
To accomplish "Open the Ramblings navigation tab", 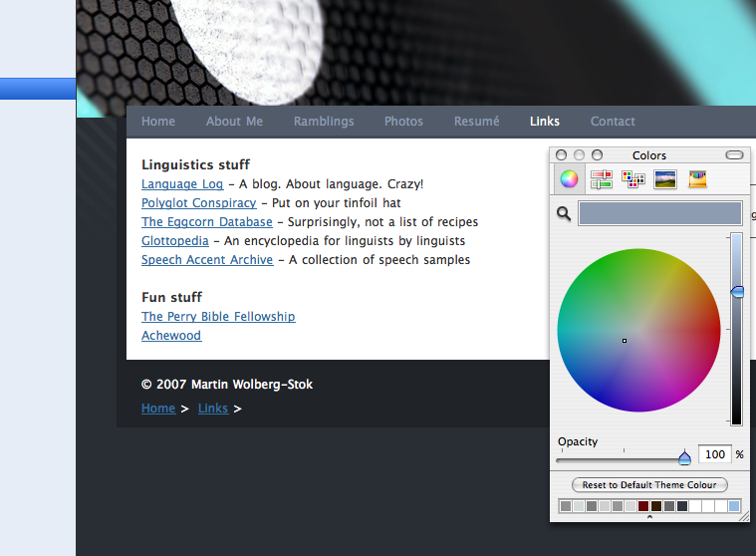I will coord(324,121).
